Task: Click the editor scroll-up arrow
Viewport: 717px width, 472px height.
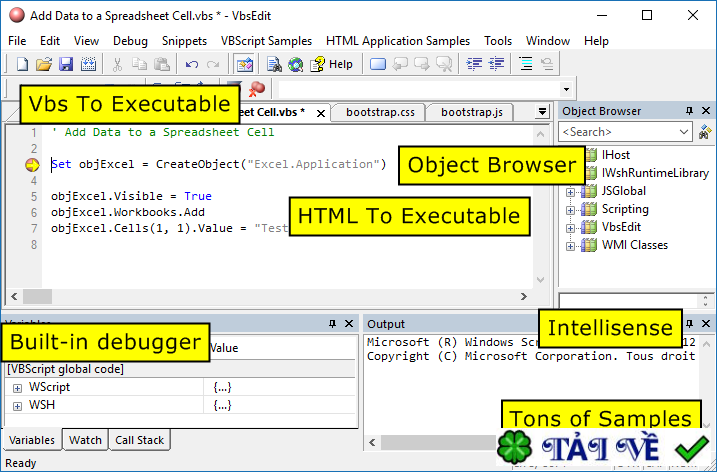Action: 540,134
